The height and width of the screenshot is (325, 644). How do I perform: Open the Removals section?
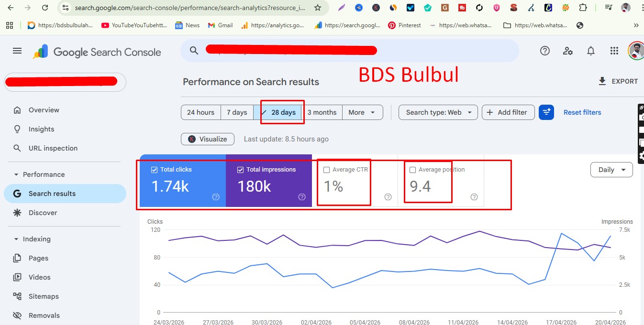pos(43,315)
